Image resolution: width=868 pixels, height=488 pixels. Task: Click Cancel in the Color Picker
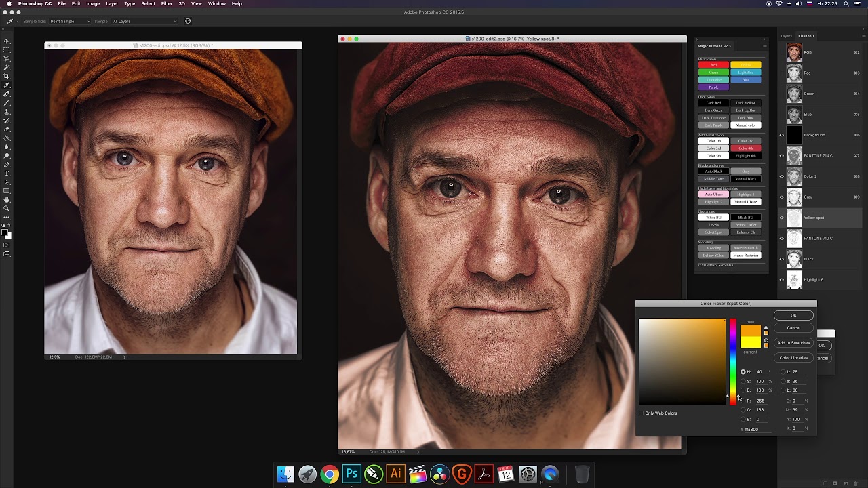click(x=793, y=328)
